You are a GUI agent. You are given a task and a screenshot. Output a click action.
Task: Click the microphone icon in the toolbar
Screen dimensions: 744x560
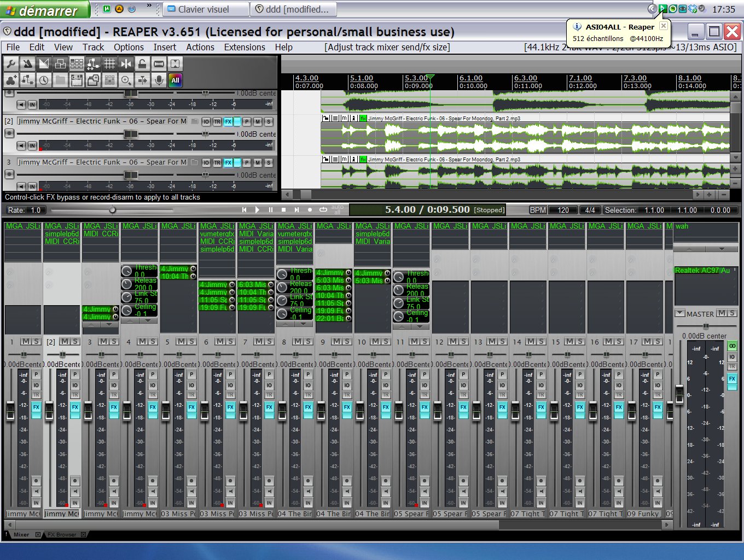[159, 80]
